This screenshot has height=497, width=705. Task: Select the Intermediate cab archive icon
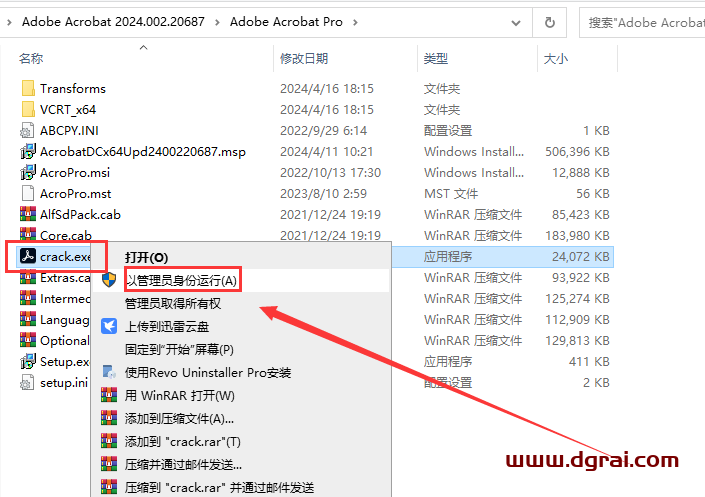pos(28,298)
